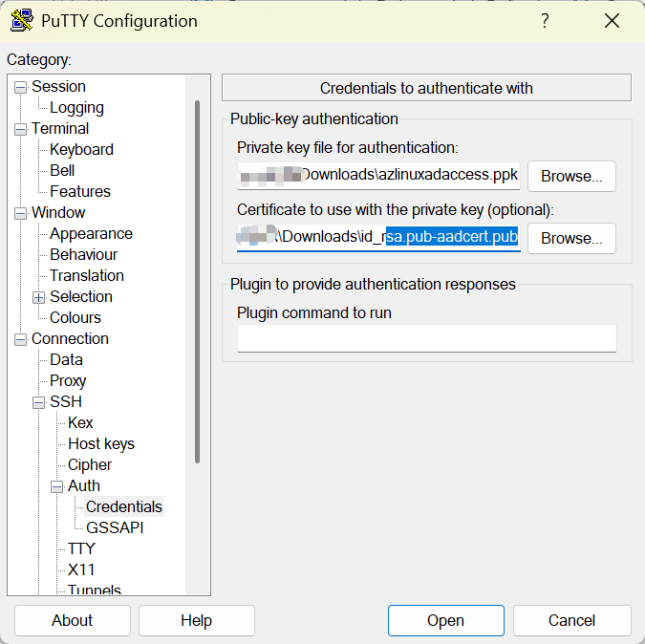The height and width of the screenshot is (644, 645).
Task: Click 'Certificate to use with the private key' label
Action: click(x=396, y=210)
